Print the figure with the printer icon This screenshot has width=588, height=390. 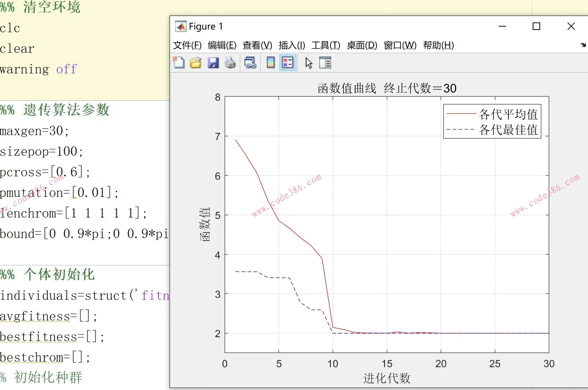230,63
